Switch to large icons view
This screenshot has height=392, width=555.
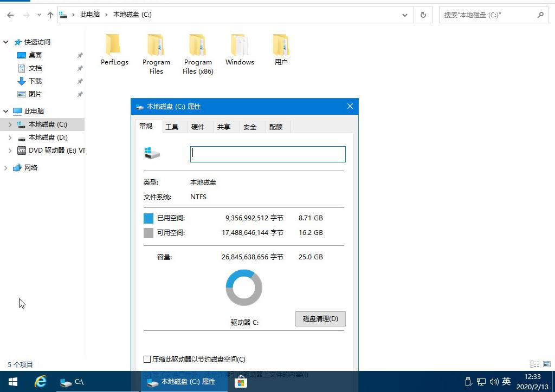point(547,364)
